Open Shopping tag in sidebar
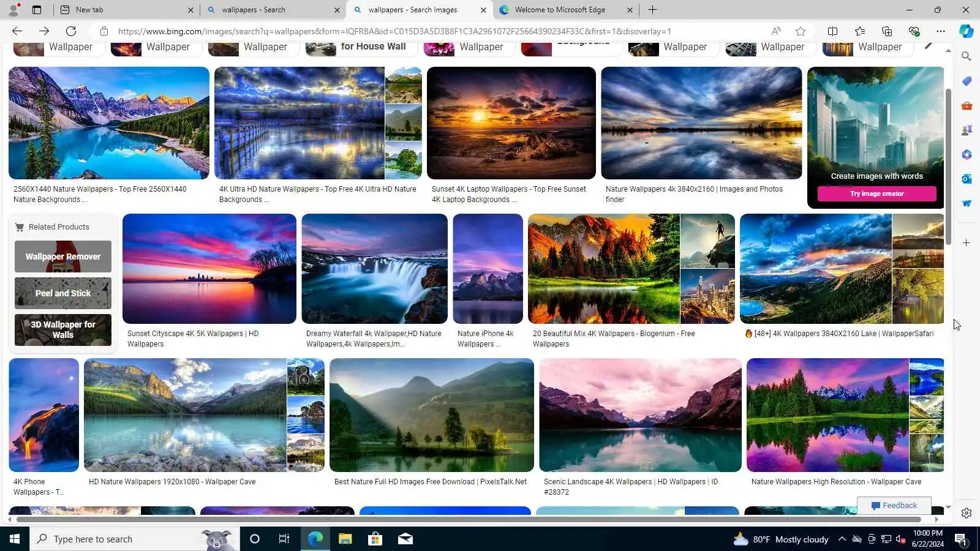980x551 pixels. coord(967,81)
